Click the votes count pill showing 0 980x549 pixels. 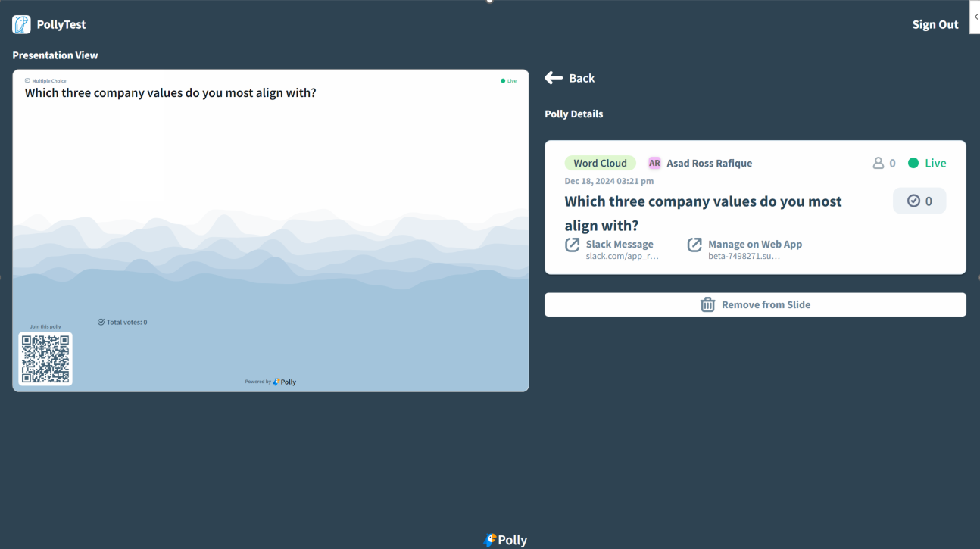[919, 201]
